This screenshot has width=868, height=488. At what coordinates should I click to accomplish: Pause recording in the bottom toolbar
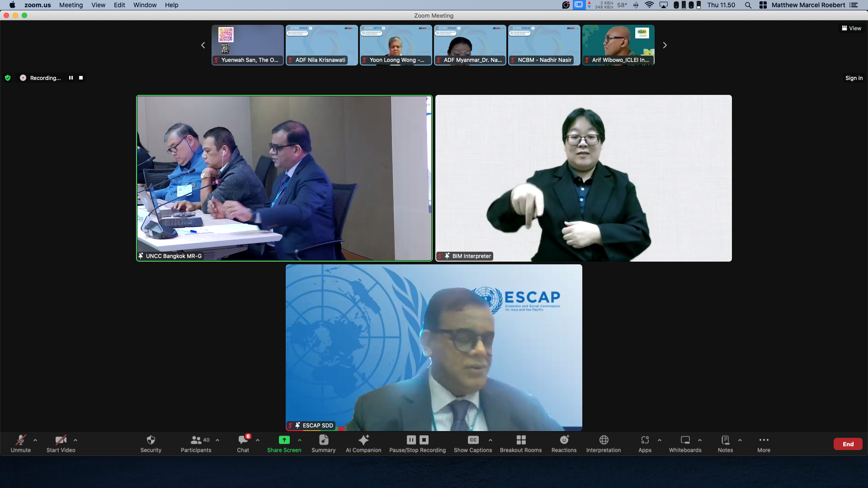[x=411, y=440]
